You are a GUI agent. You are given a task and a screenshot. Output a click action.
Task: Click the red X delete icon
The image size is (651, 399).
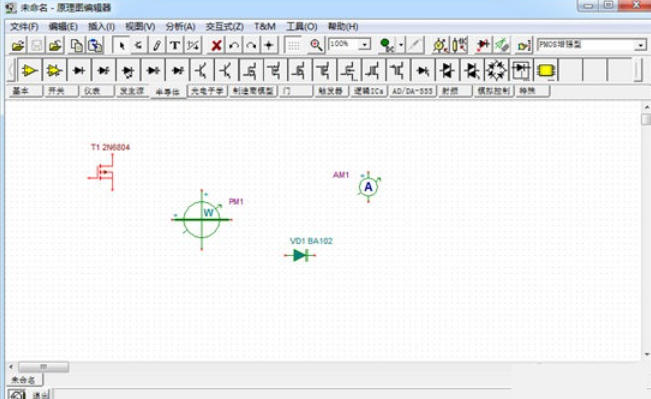pyautogui.click(x=216, y=45)
